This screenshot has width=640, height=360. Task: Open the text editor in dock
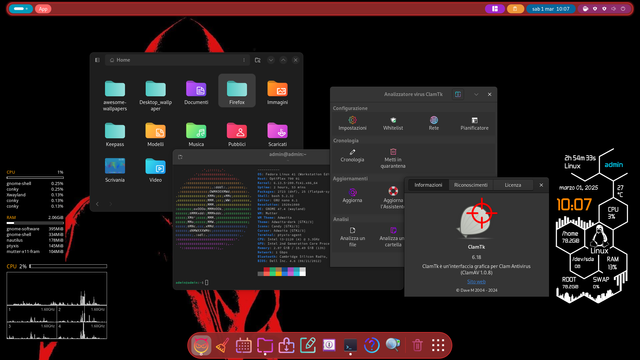tap(308, 345)
